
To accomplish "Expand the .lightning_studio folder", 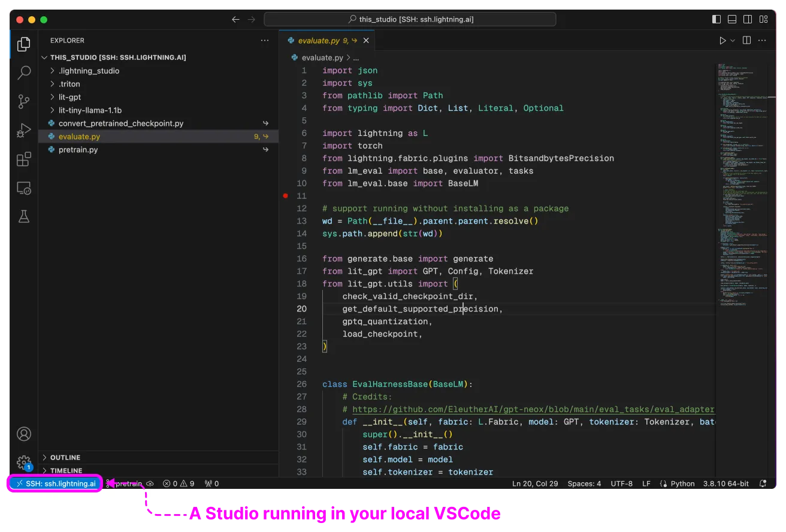I will click(159, 71).
